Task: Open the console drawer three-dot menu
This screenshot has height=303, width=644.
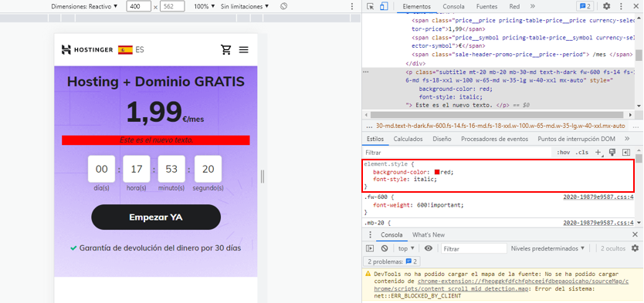Action: point(370,235)
